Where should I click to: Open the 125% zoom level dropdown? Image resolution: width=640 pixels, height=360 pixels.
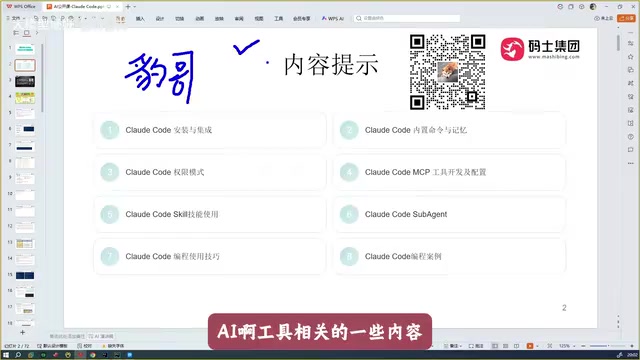[x=567, y=346]
